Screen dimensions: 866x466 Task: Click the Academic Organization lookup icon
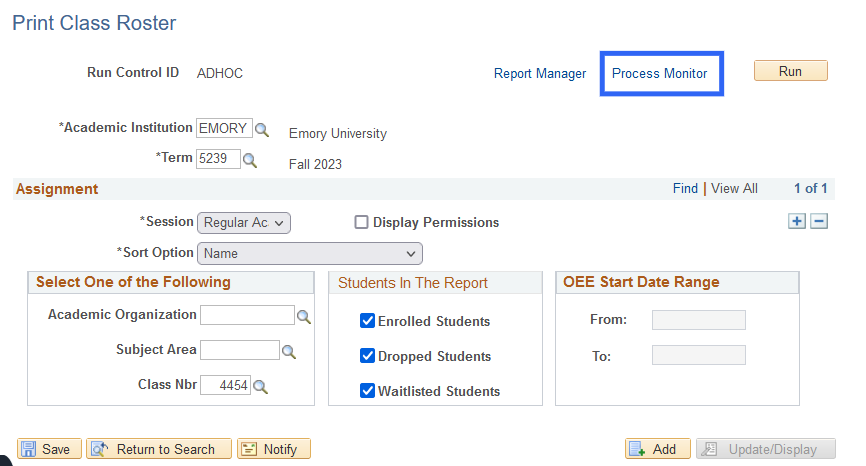pyautogui.click(x=304, y=317)
